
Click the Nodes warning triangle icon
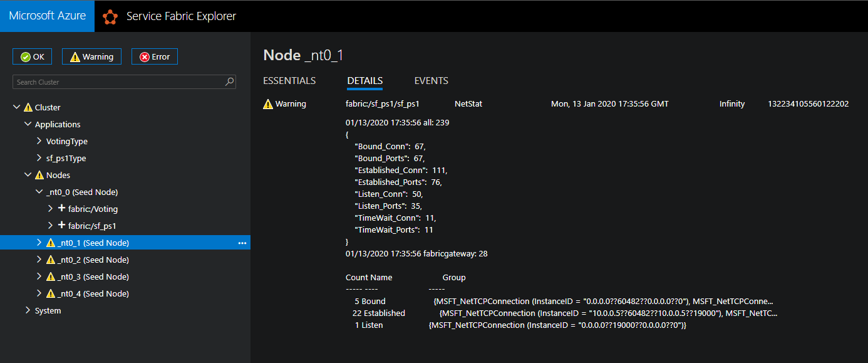point(39,176)
